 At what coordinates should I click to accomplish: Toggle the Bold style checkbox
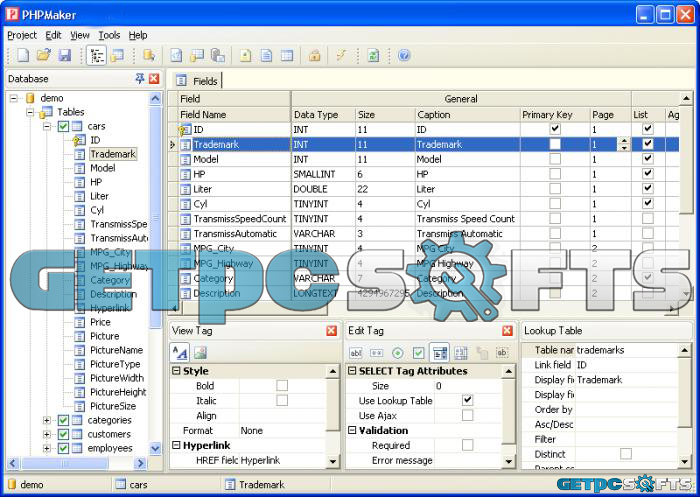[282, 385]
